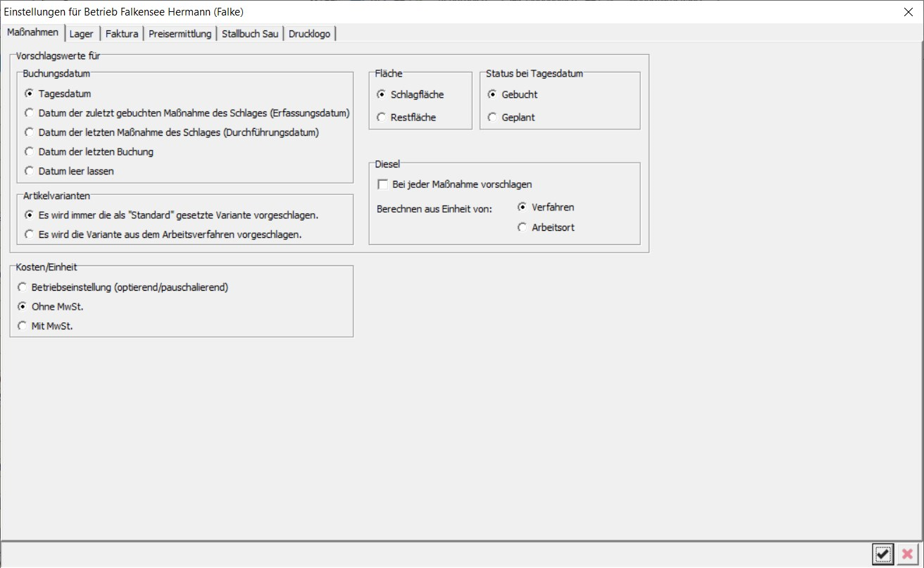Choose Betriebseinstellung (optierend/pauschalierend) option
924x568 pixels.
tap(22, 287)
